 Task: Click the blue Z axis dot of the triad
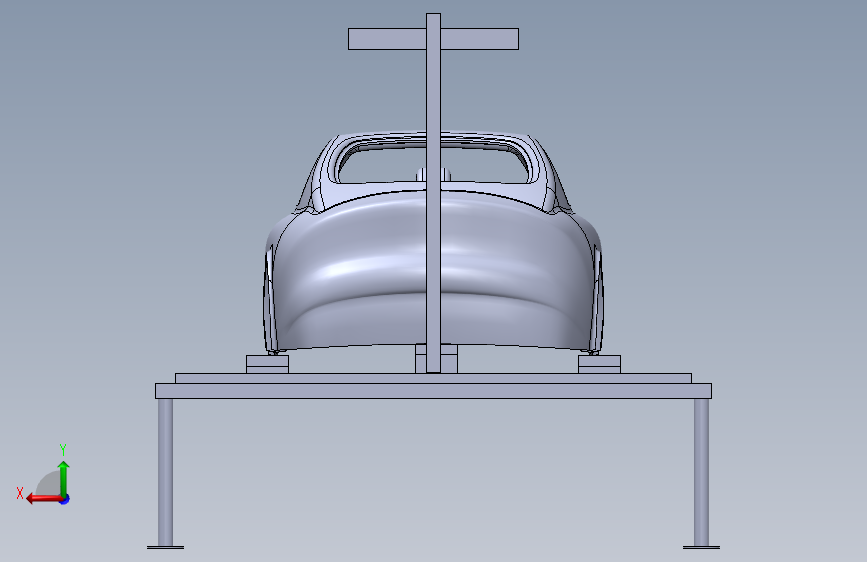point(65,499)
